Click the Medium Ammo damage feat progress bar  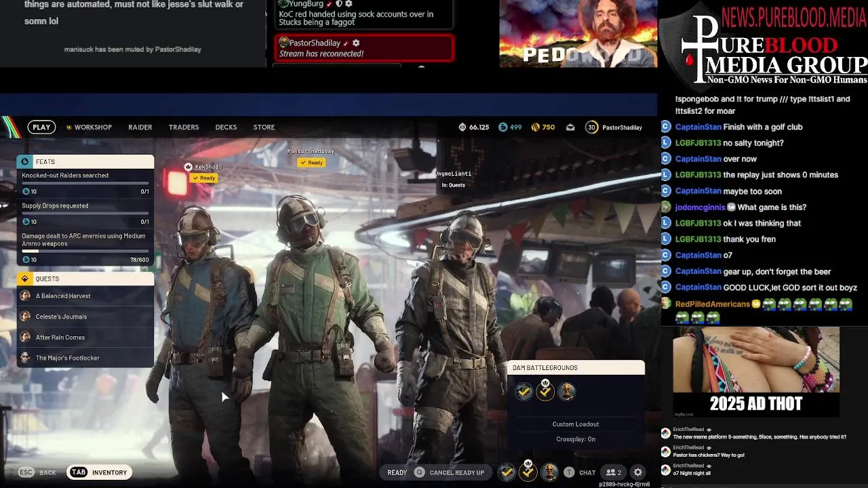click(x=85, y=251)
